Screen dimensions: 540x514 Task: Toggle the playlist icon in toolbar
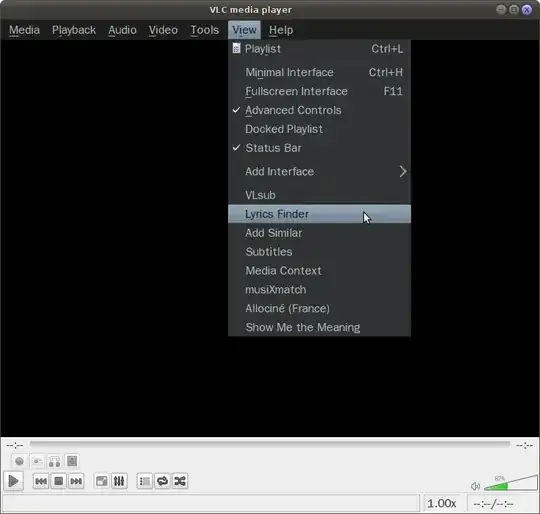145,481
